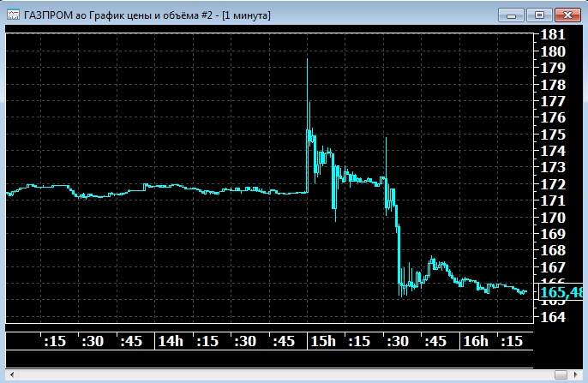
Task: Click the 15h marker on time axis
Action: (322, 341)
